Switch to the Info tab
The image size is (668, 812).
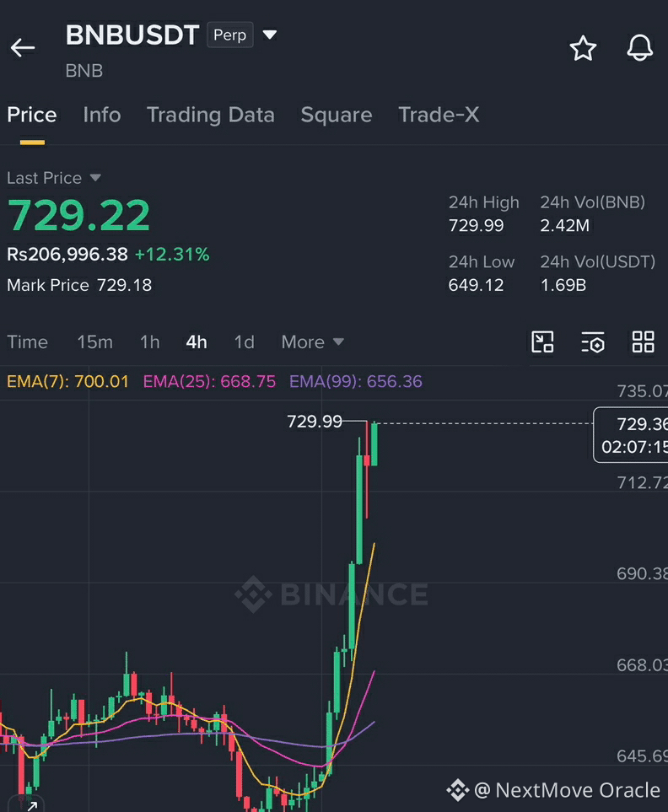point(102,115)
